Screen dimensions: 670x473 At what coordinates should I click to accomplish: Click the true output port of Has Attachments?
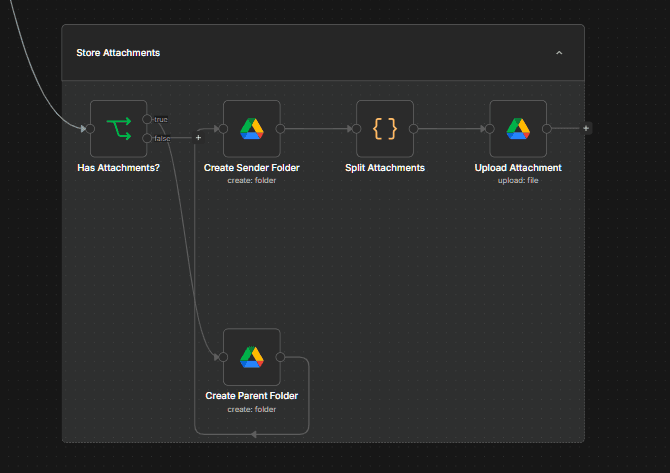coord(147,119)
